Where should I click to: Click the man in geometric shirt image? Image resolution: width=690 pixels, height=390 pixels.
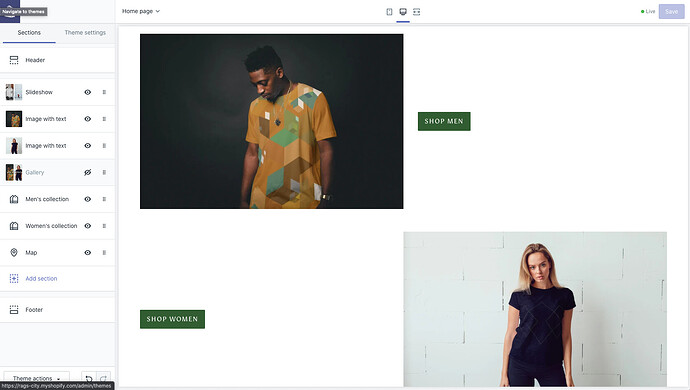(272, 121)
